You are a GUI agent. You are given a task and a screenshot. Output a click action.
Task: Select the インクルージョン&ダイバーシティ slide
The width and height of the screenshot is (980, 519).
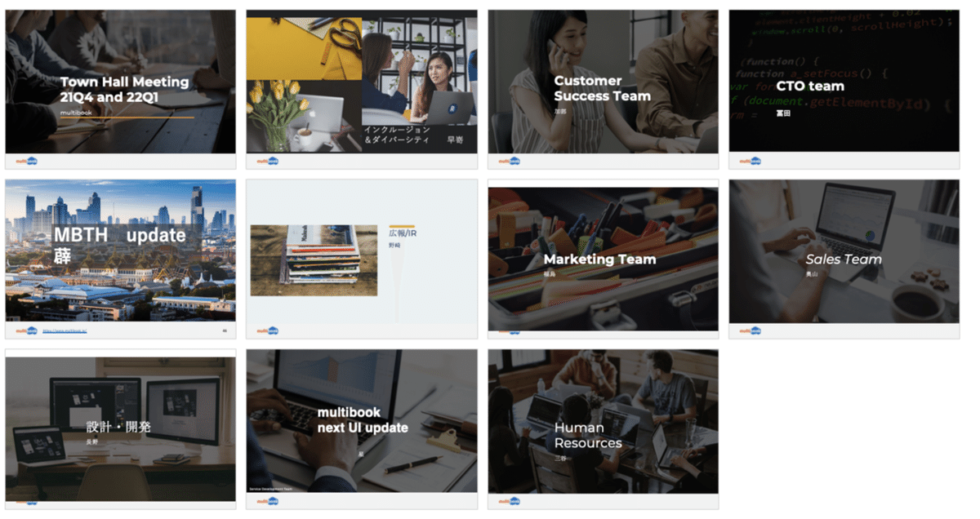pos(362,82)
